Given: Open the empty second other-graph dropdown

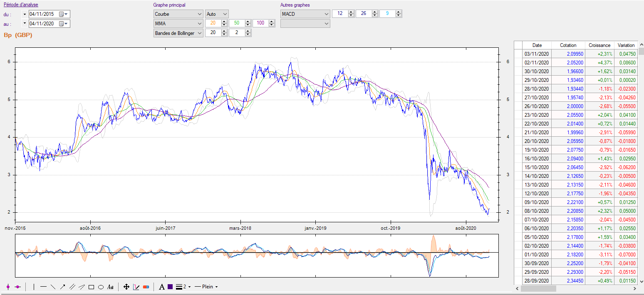Looking at the screenshot, I should [305, 23].
